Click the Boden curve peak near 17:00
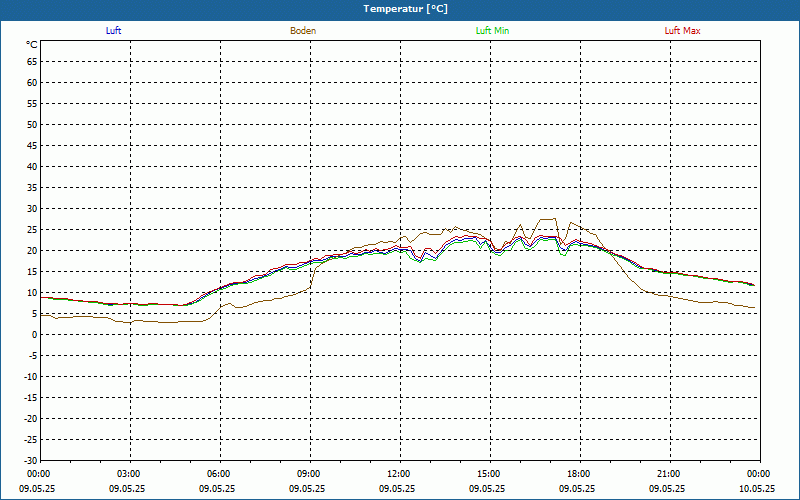The width and height of the screenshot is (800, 500). tap(548, 219)
